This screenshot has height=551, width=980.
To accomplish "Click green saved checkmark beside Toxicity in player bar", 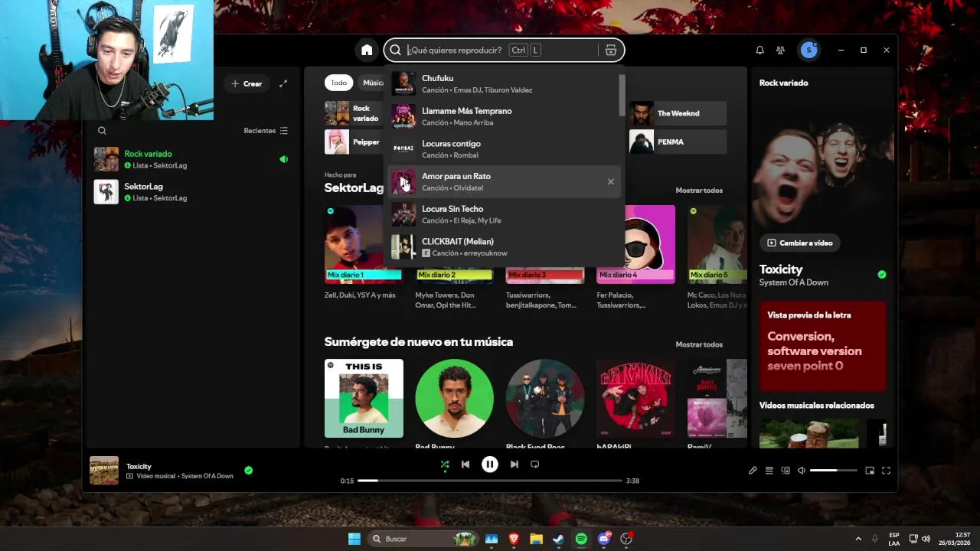I will point(248,471).
